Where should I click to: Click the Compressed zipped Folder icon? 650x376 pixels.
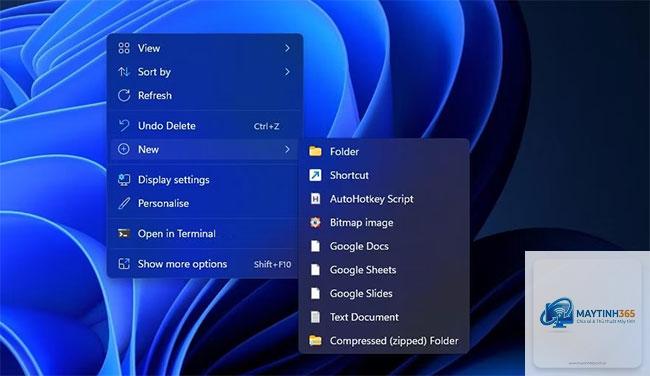315,340
